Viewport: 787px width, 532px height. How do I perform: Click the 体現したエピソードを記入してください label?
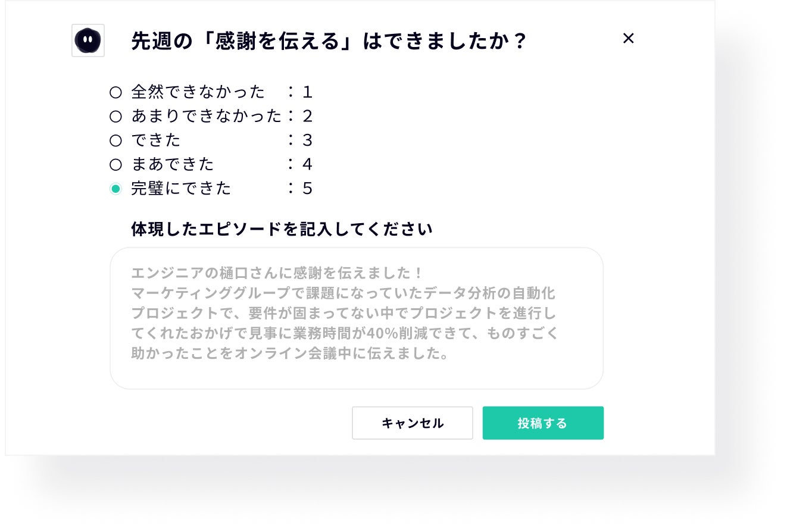(282, 229)
